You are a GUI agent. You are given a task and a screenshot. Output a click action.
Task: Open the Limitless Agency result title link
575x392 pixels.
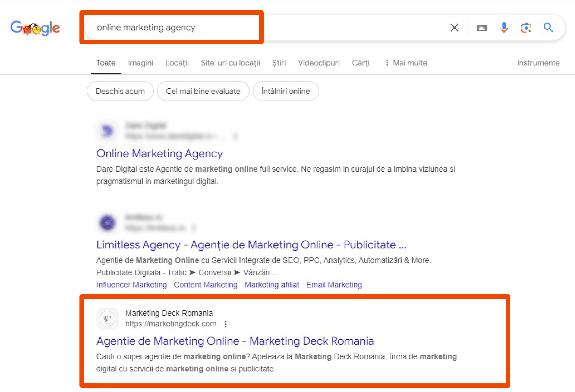pos(251,245)
